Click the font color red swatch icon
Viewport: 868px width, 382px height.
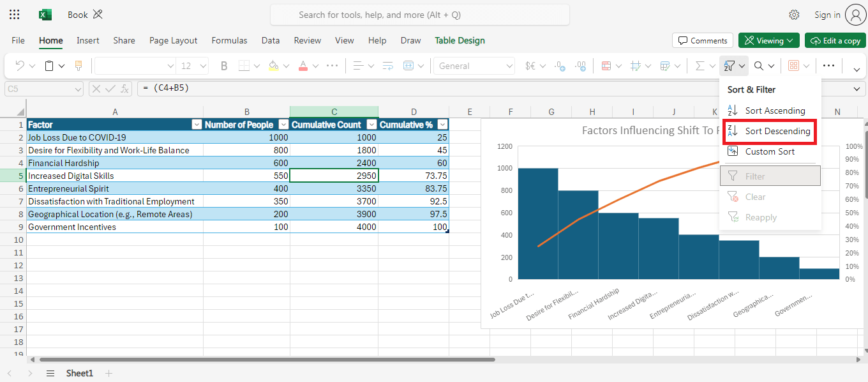point(303,66)
